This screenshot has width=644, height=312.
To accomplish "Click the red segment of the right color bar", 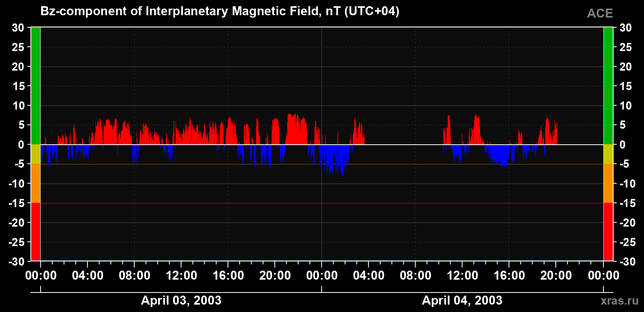I will (x=608, y=232).
